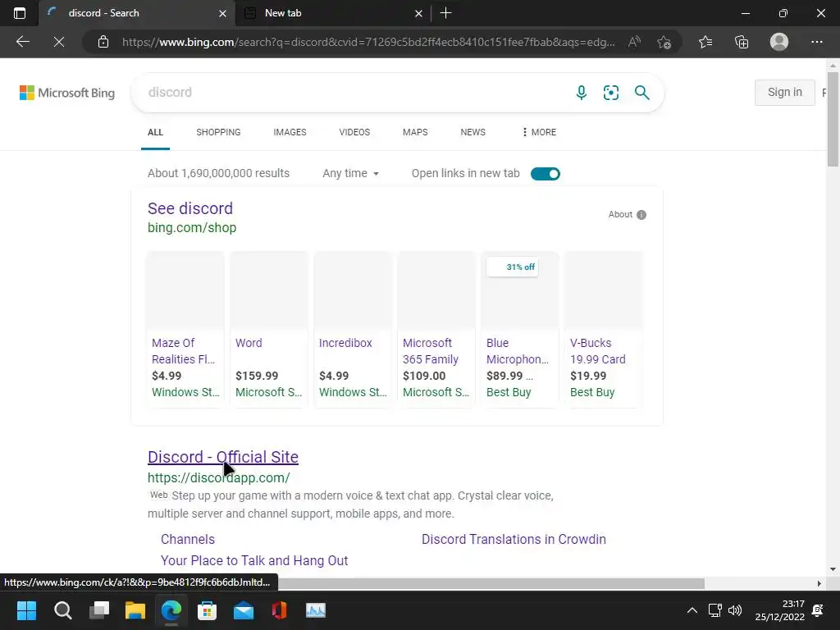Open Microsoft Store from taskbar

click(207, 610)
